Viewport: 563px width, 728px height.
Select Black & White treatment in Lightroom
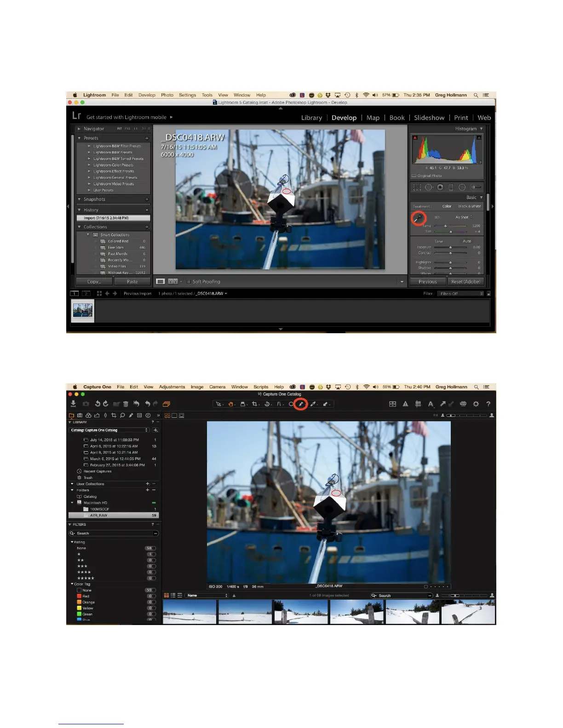click(x=469, y=206)
